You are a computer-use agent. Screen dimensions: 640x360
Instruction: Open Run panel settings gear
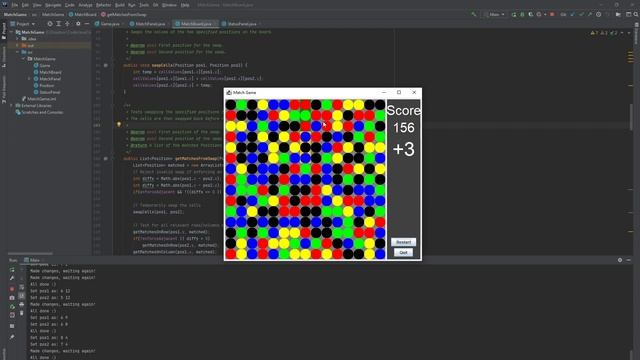(620, 260)
